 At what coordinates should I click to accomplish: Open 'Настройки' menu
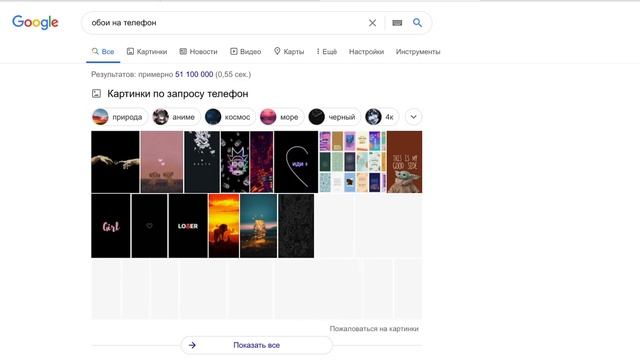pyautogui.click(x=366, y=51)
